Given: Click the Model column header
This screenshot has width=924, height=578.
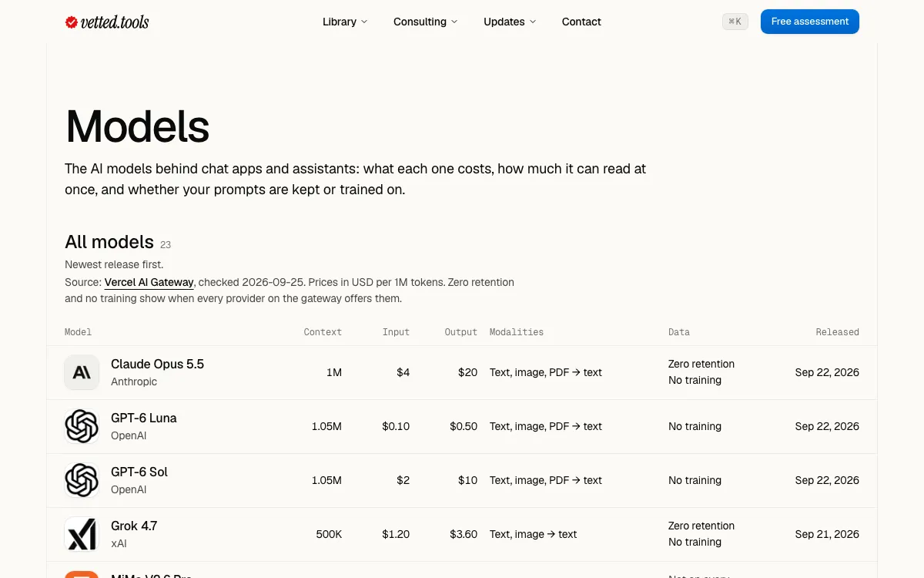Looking at the screenshot, I should point(79,332).
